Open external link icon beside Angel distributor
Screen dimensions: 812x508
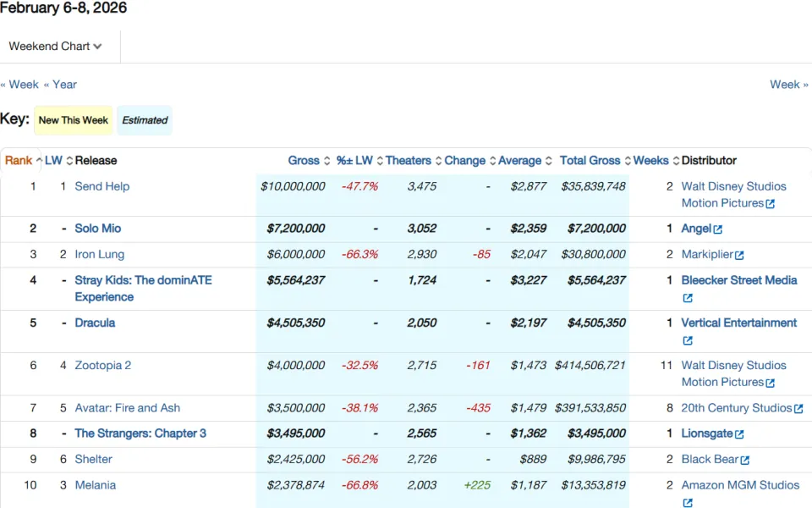click(718, 229)
